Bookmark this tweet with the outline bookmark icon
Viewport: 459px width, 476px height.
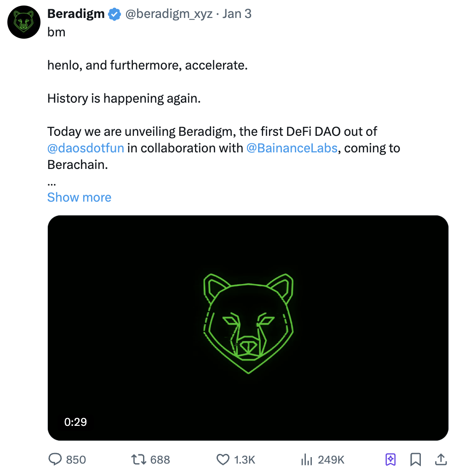coord(416,459)
